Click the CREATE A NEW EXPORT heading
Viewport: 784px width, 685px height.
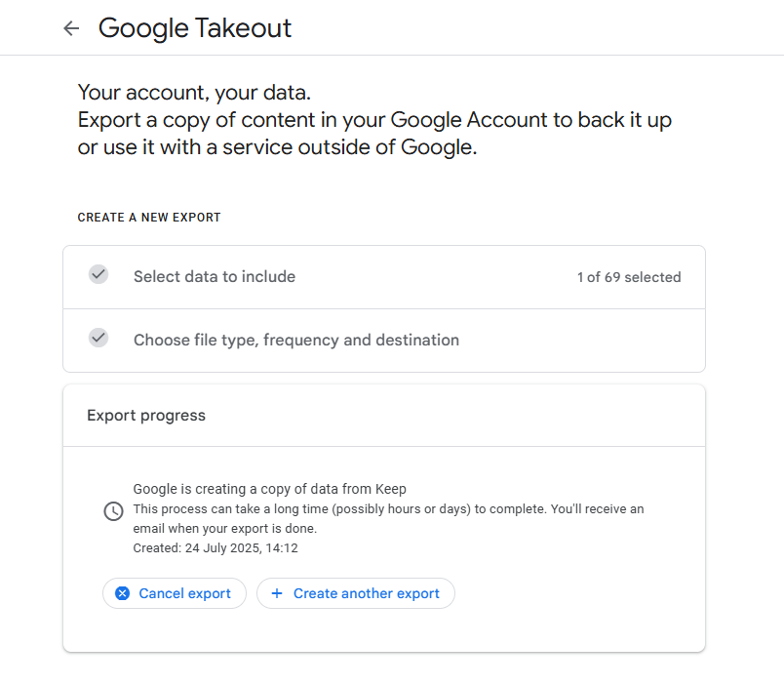point(149,218)
